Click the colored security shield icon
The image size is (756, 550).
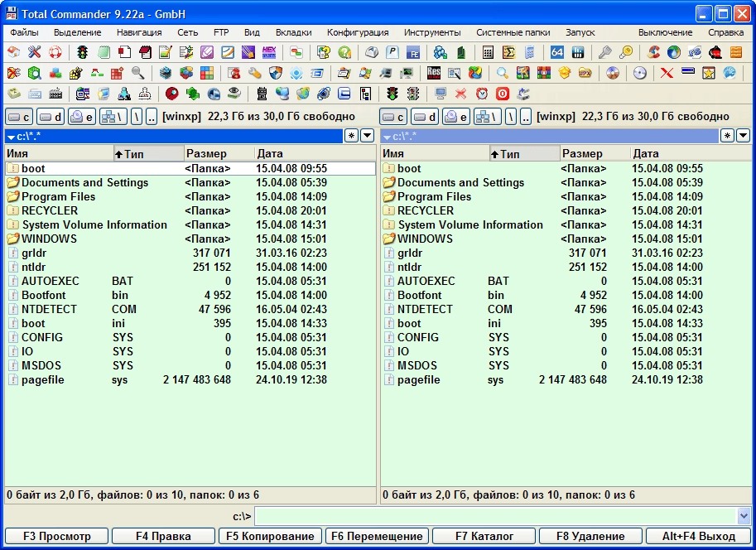tap(275, 73)
